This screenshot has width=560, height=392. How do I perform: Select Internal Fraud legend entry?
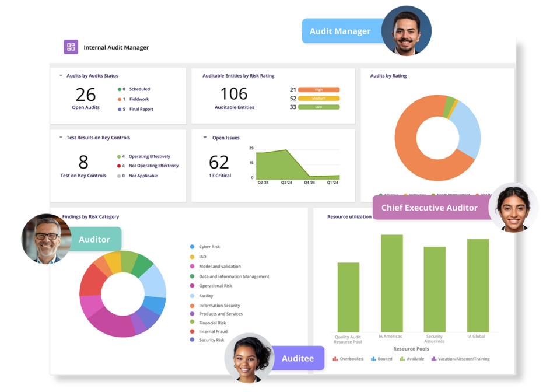[209, 331]
